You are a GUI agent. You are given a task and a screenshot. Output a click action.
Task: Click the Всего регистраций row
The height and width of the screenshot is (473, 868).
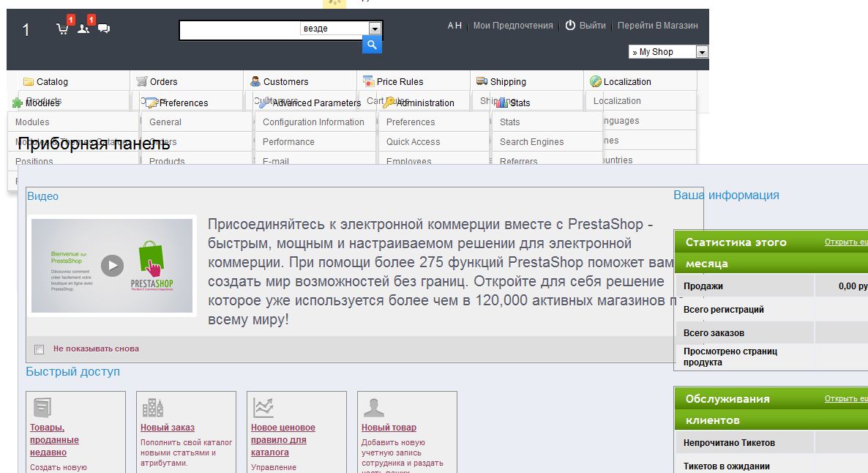click(771, 310)
